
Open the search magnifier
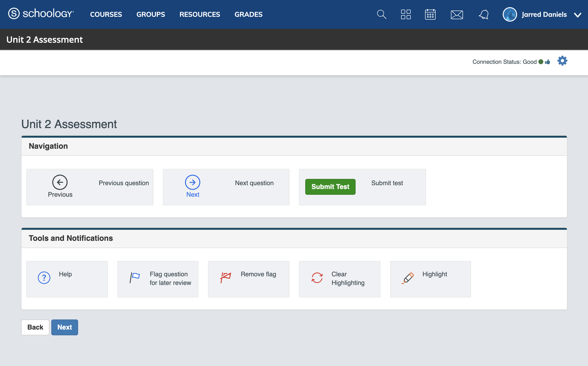[381, 14]
